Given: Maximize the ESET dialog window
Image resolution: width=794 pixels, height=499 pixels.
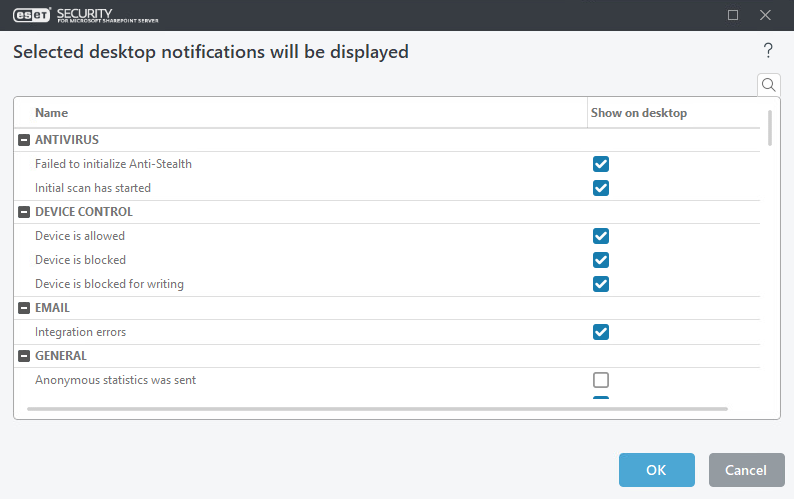Looking at the screenshot, I should [733, 15].
